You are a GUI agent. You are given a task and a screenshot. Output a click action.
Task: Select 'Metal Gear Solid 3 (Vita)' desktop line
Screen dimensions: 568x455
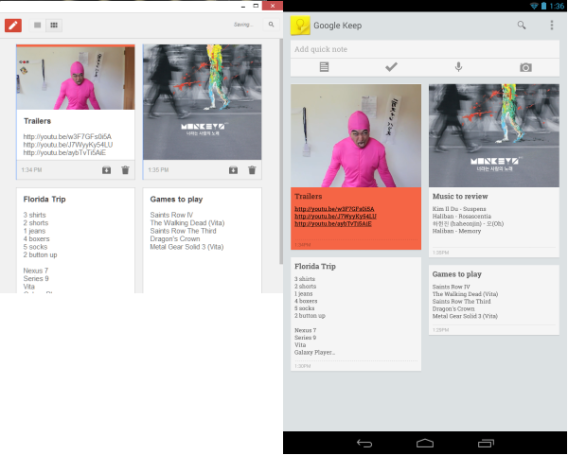coord(187,247)
